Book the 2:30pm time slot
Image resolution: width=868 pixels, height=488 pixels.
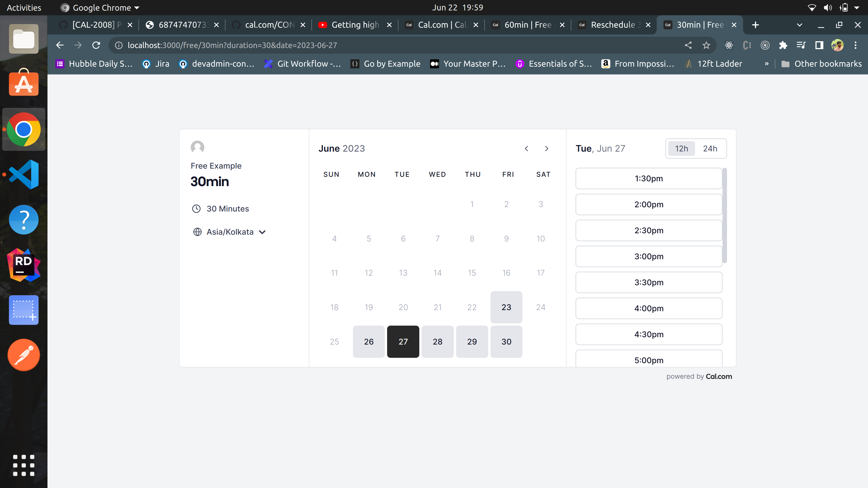649,230
